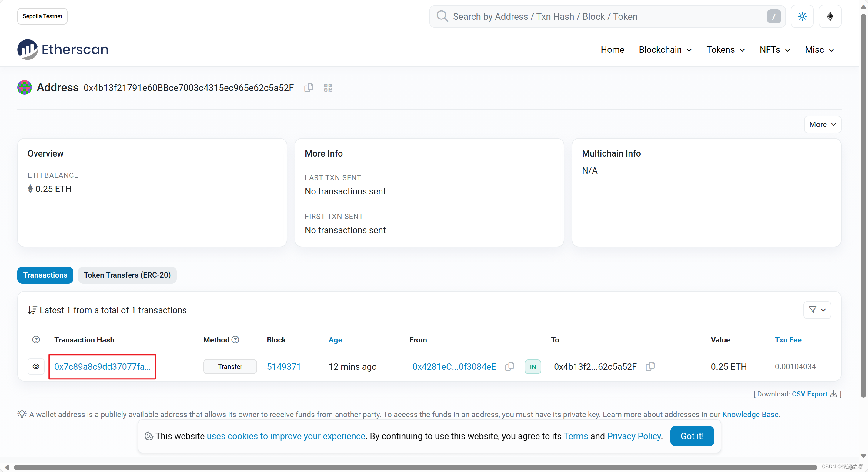This screenshot has height=472, width=868.
Task: Click the Ethereum diamond icon in the header
Action: click(x=830, y=16)
